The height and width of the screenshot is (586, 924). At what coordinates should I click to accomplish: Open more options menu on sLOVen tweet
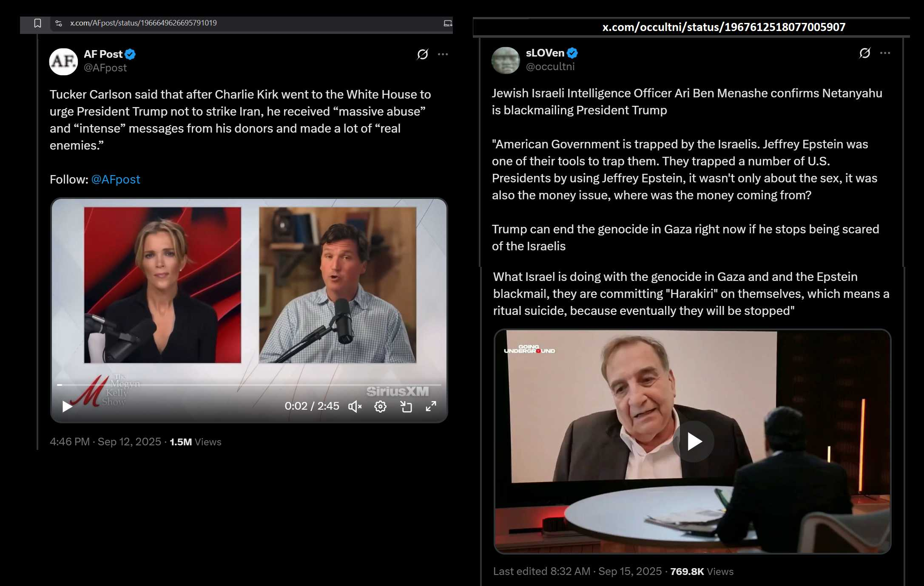pos(885,53)
